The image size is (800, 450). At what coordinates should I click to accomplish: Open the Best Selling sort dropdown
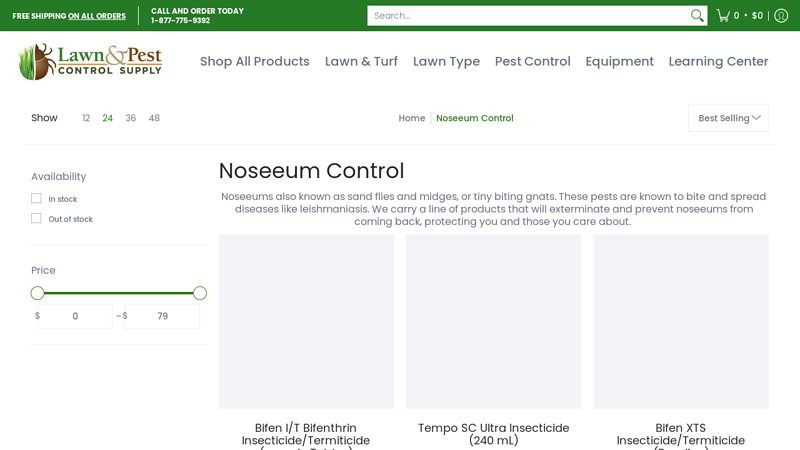click(728, 118)
